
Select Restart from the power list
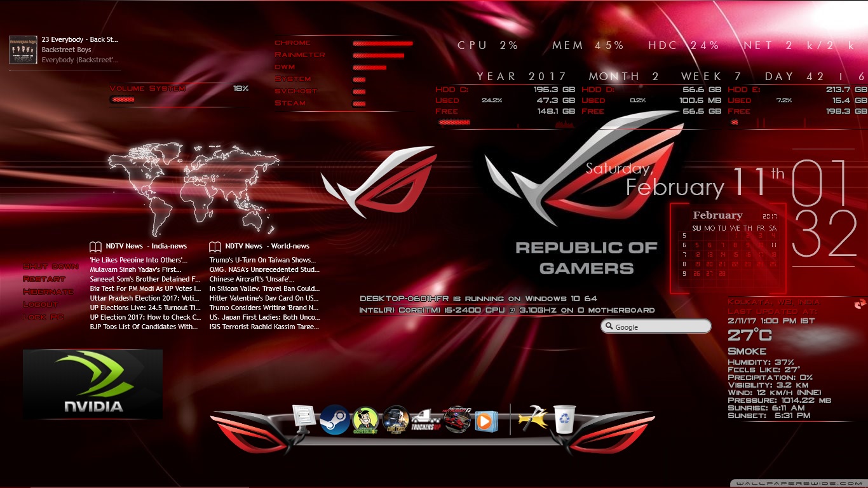(x=44, y=279)
